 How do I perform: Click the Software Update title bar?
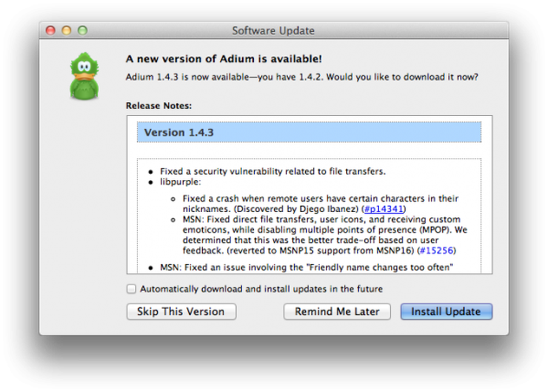coord(273,31)
